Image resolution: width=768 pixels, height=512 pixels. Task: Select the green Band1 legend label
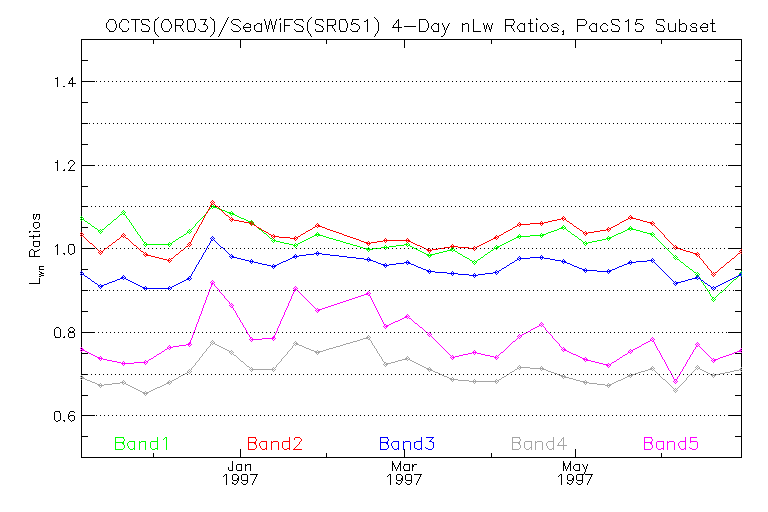(x=142, y=444)
